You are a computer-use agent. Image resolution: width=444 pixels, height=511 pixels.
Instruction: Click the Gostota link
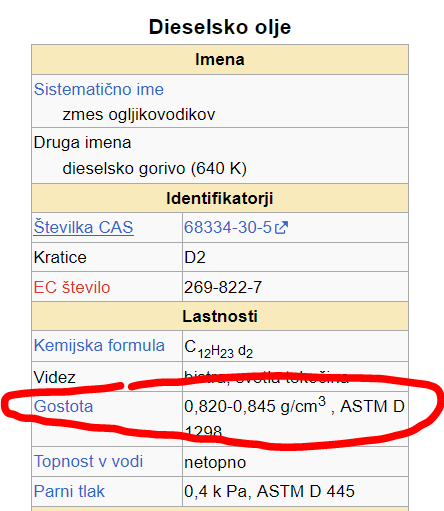(x=63, y=406)
